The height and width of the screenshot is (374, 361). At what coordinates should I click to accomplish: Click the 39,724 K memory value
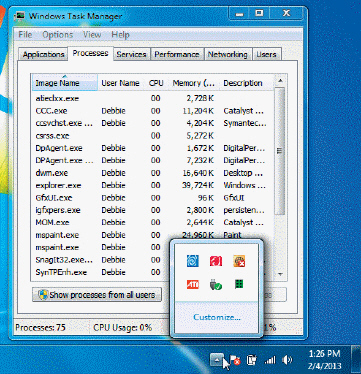pyautogui.click(x=198, y=185)
